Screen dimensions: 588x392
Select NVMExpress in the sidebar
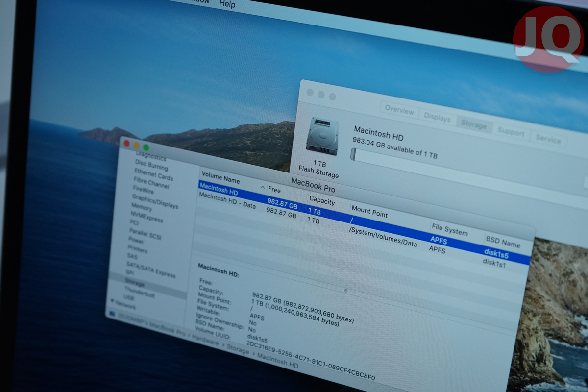(x=146, y=217)
